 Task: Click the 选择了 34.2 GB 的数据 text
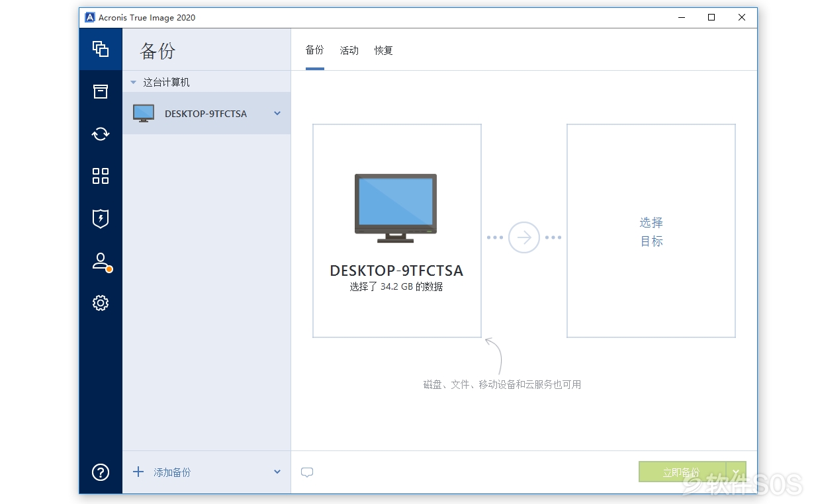click(396, 286)
